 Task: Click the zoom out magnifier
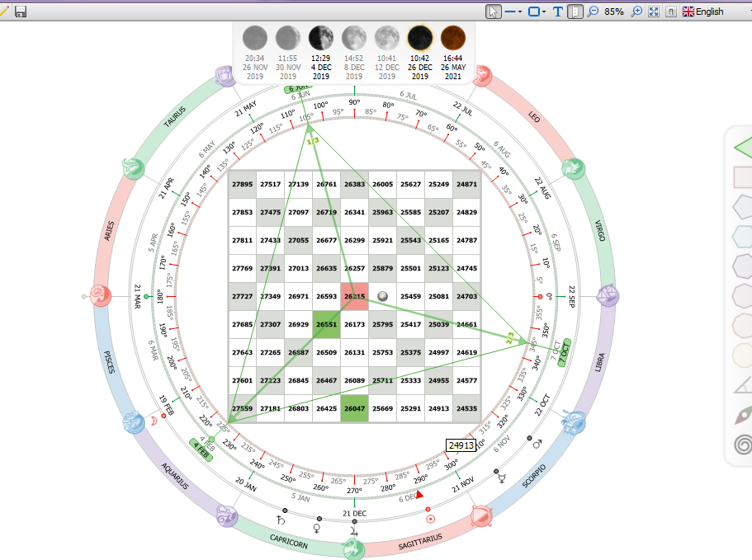coord(593,12)
